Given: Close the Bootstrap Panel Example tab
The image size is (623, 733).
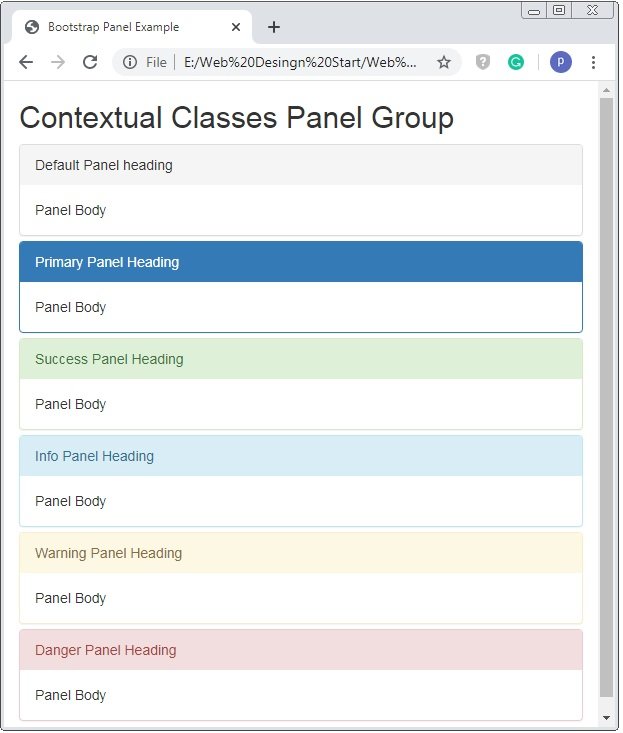Looking at the screenshot, I should (x=236, y=27).
